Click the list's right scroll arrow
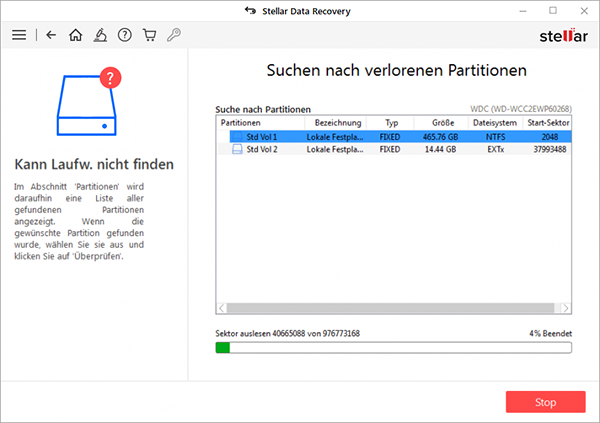Viewport: 600px width, 423px height. (x=566, y=308)
